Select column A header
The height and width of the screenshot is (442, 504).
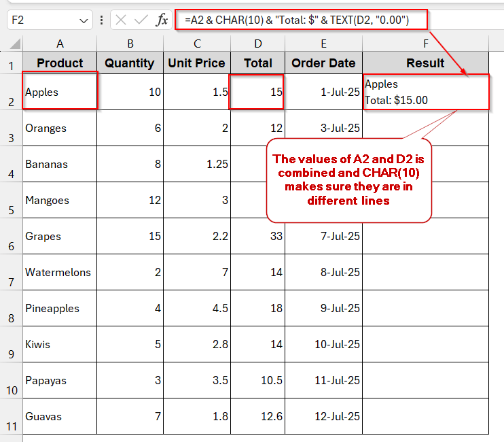(x=60, y=44)
